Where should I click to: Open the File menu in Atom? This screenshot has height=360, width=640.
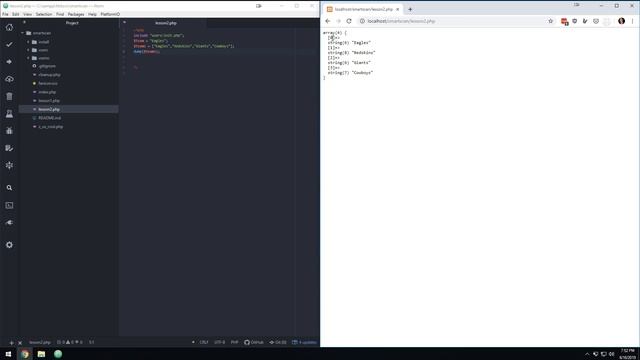point(5,14)
